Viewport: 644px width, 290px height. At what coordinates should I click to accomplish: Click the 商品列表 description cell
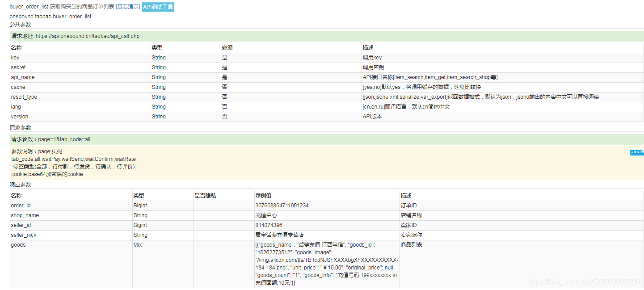522,264
